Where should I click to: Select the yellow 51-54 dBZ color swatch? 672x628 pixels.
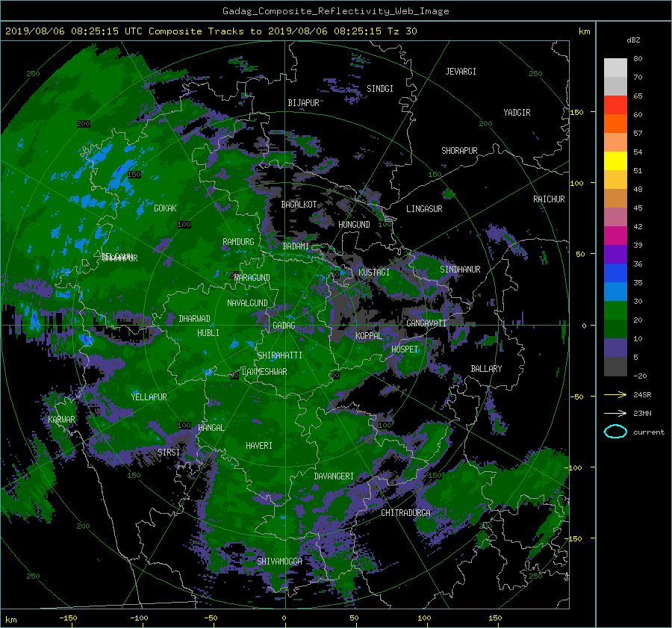pos(615,161)
